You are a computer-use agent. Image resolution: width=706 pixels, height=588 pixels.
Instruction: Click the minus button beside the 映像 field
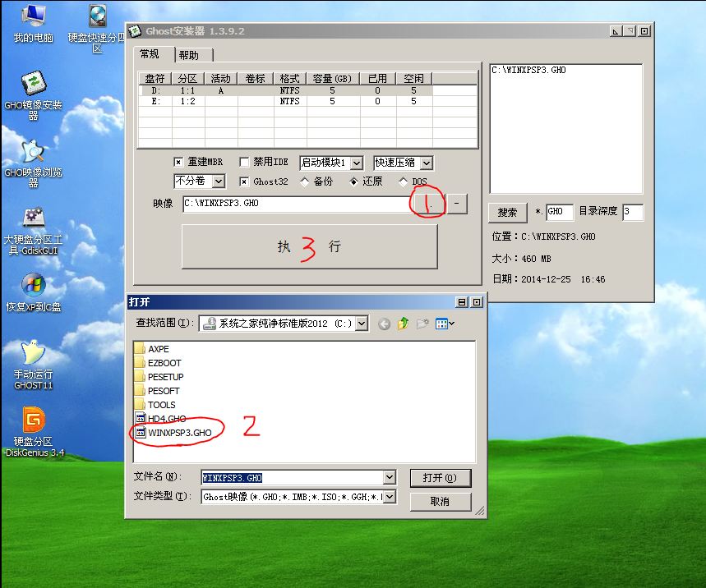click(x=457, y=204)
